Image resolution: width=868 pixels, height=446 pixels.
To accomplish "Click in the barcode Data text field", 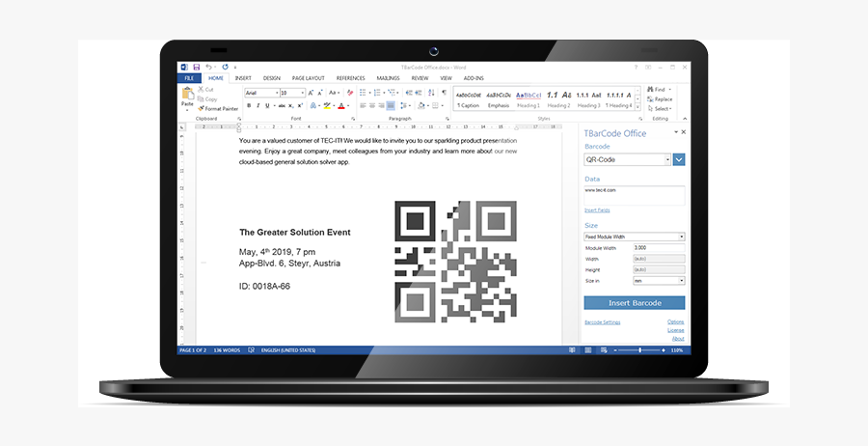I will tap(635, 195).
